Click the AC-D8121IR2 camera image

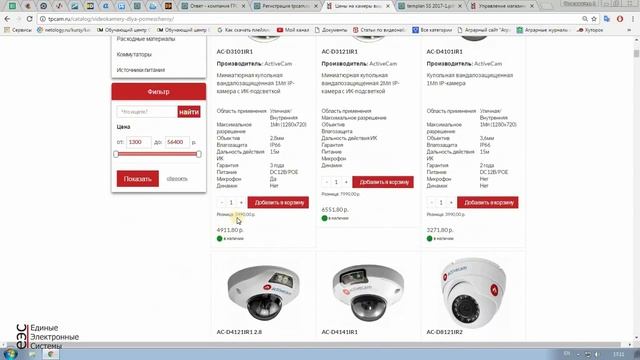(x=473, y=293)
